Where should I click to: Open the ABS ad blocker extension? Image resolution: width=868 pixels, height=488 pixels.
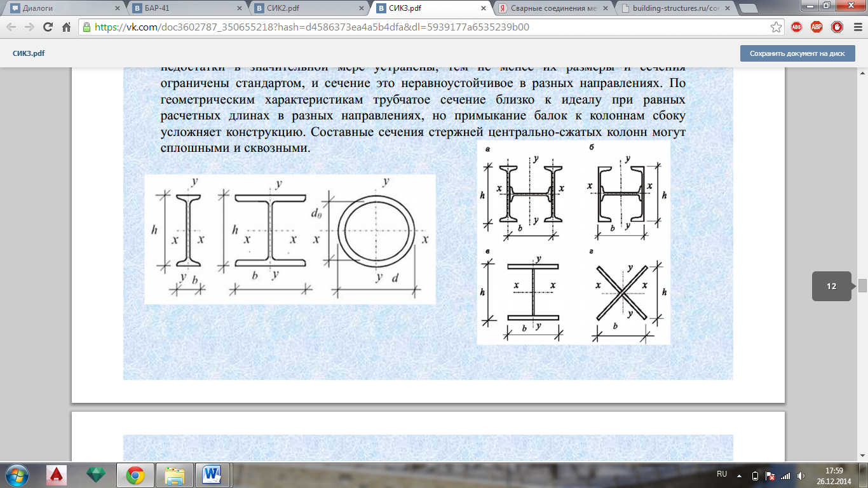[x=797, y=27]
